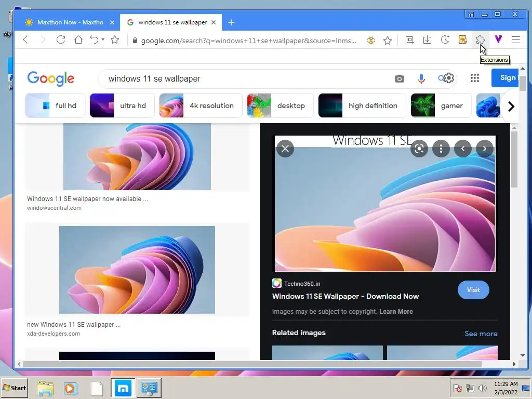This screenshot has width=532, height=399.
Task: Close the image preview panel
Action: 285,149
